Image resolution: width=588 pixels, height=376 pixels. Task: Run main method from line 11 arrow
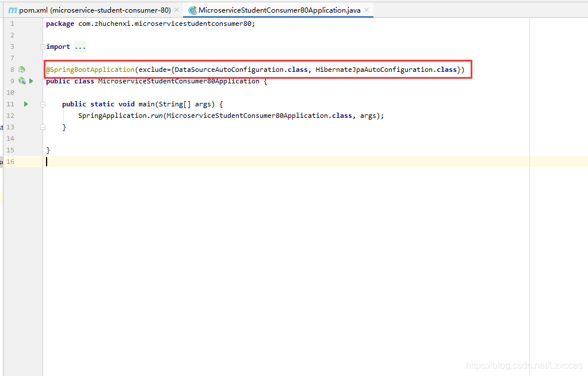tap(26, 104)
